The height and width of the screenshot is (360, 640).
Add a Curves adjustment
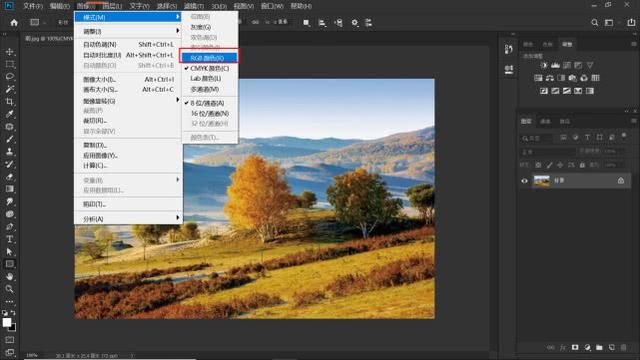[567, 65]
